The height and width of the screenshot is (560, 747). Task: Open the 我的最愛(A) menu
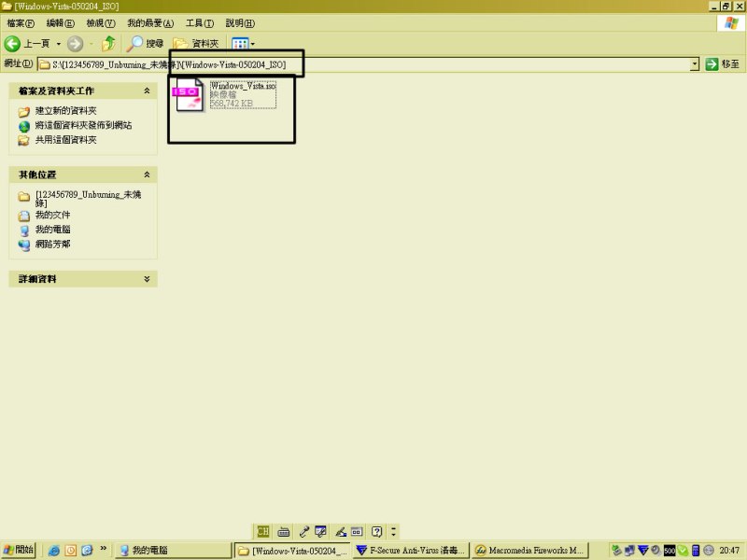tap(150, 22)
